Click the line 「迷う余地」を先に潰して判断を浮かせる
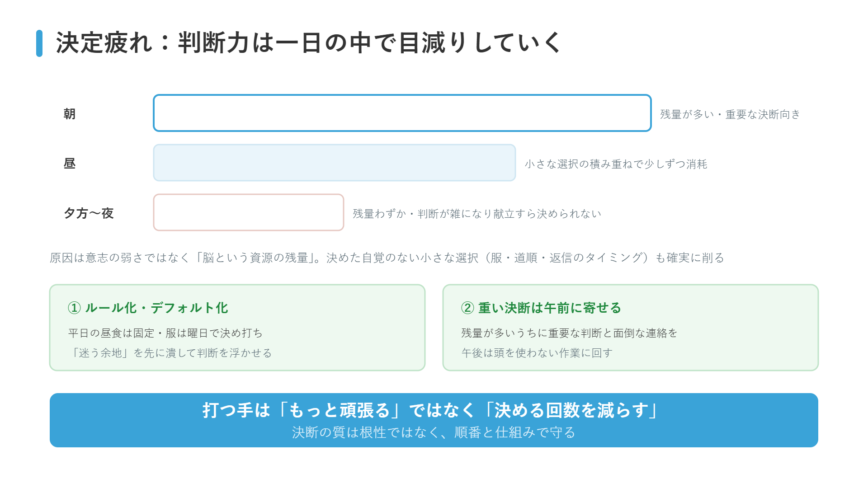Viewport: 868px width, 488px height. pos(170,353)
